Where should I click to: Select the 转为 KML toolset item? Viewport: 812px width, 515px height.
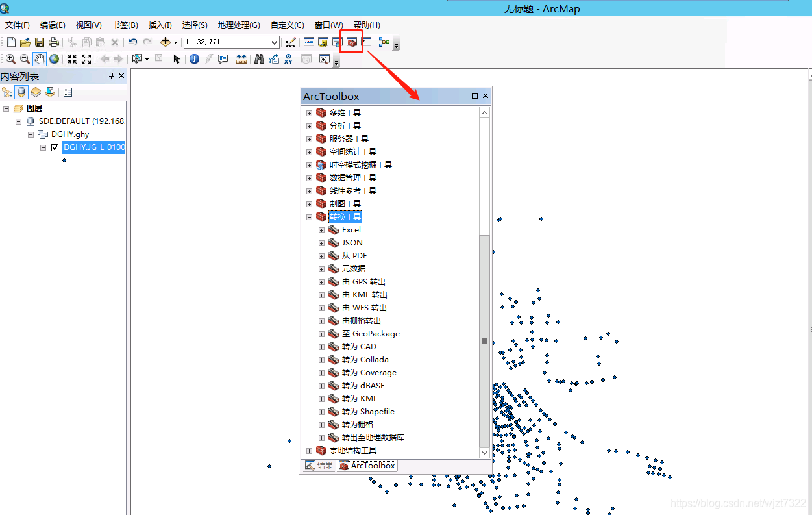[x=360, y=399]
